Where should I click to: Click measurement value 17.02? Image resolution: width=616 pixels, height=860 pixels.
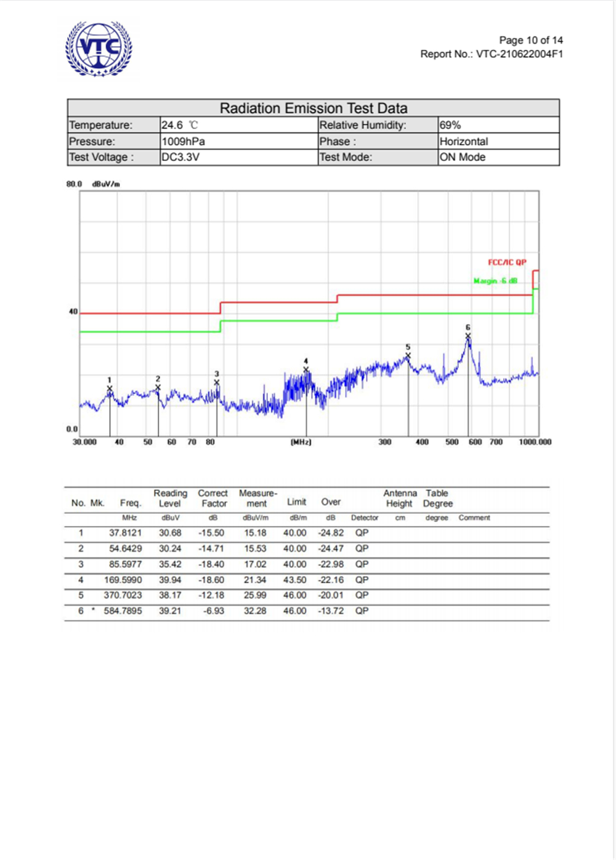[x=255, y=564]
